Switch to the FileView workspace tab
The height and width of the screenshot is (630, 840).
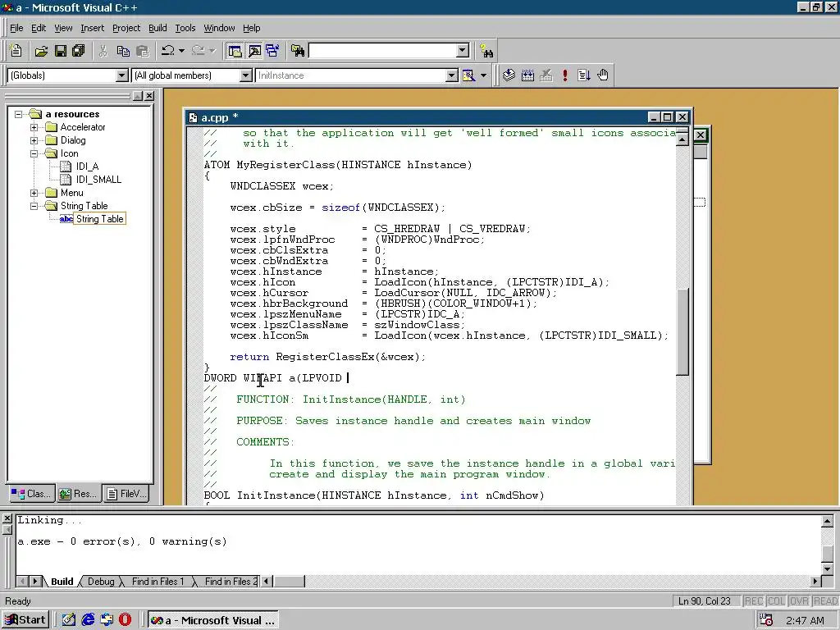click(x=126, y=493)
